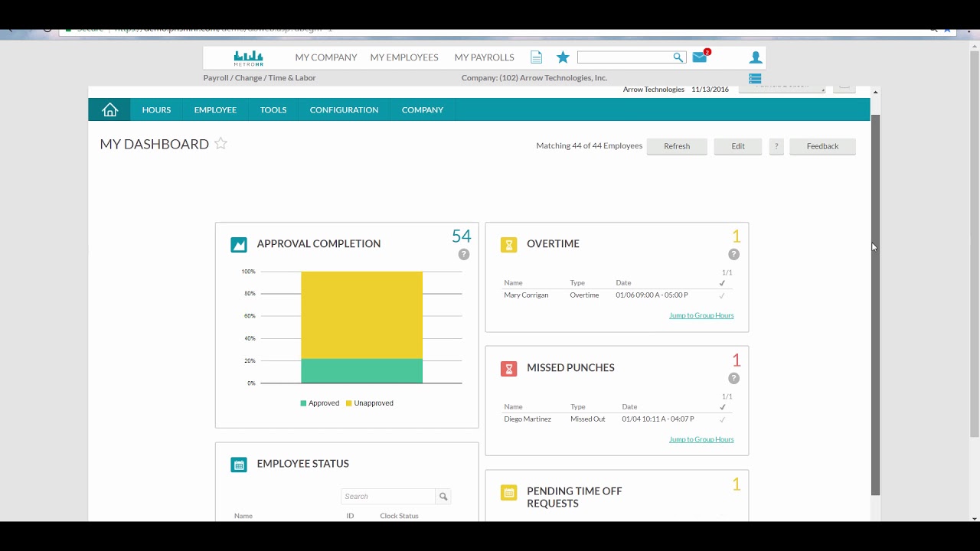The height and width of the screenshot is (551, 980).
Task: Jump to Group Hours from Overtime
Action: pos(701,315)
